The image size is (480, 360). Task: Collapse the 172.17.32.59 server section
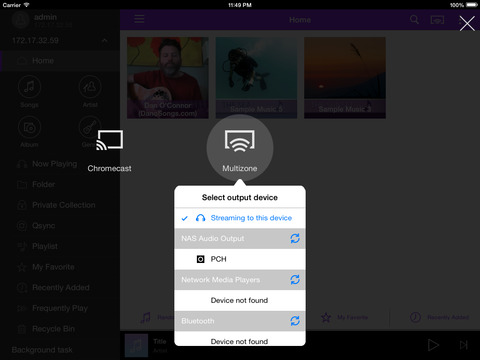[x=105, y=41]
